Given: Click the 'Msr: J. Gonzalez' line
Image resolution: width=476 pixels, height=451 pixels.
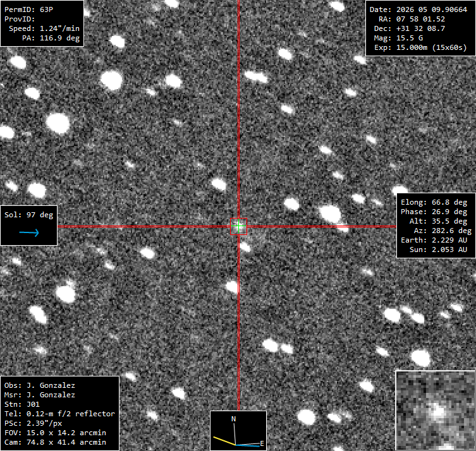Looking at the screenshot, I should [x=39, y=395].
